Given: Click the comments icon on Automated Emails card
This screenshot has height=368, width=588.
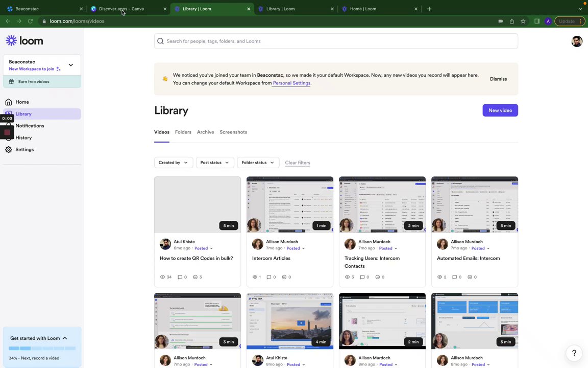Looking at the screenshot, I should pyautogui.click(x=454, y=277).
